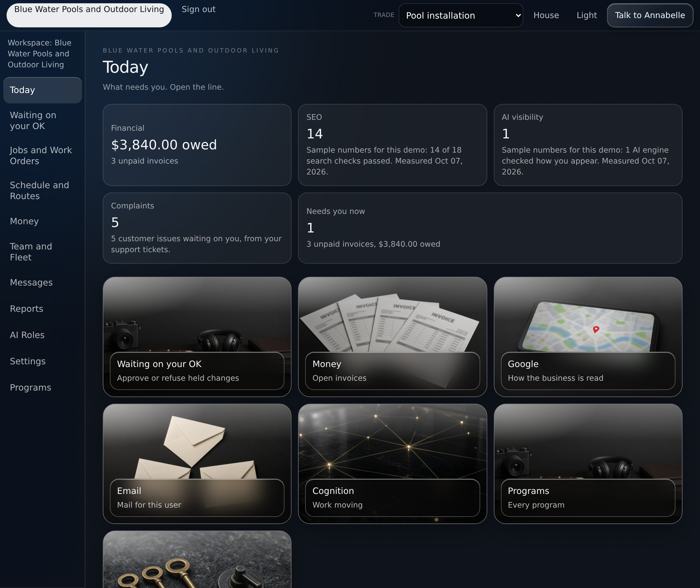Open Schedule and Routes in sidebar

point(43,191)
